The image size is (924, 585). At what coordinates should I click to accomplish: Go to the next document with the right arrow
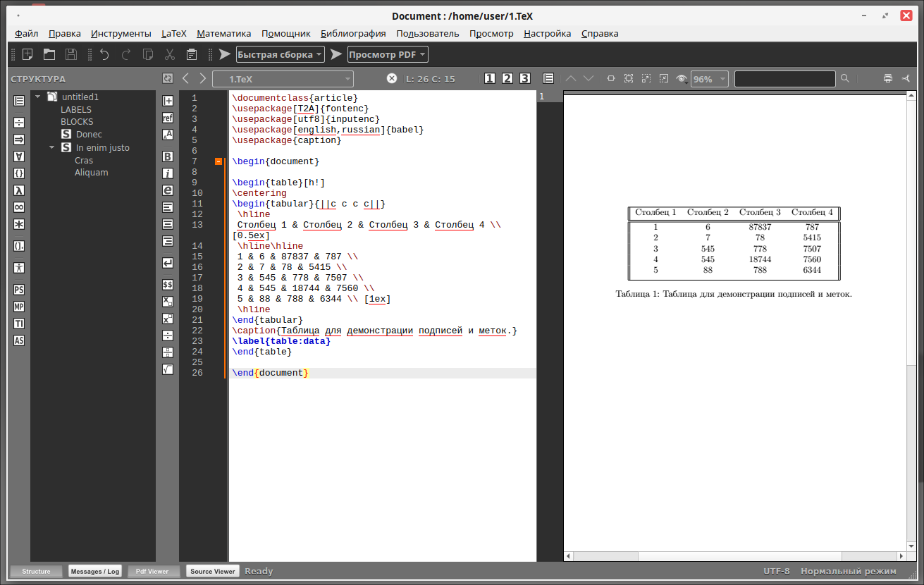click(x=203, y=78)
